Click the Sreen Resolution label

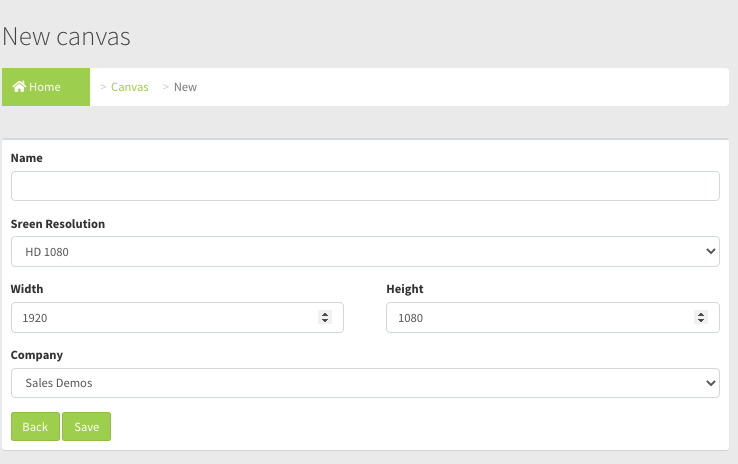(58, 224)
